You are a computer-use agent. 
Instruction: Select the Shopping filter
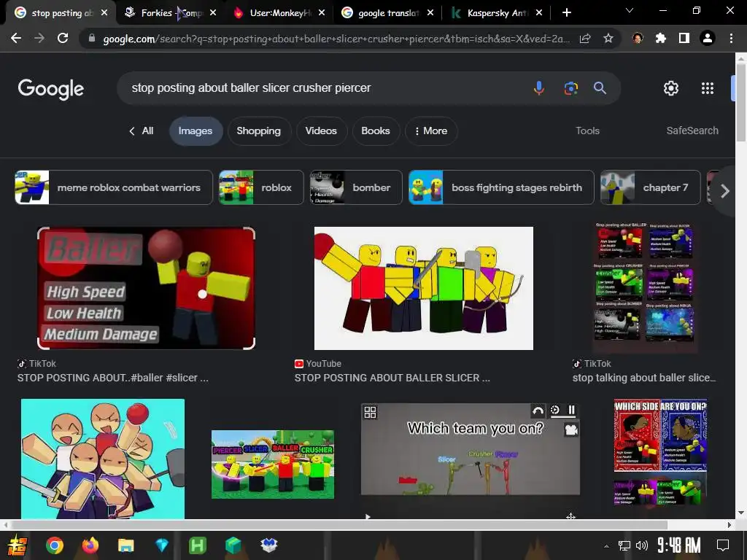pyautogui.click(x=259, y=131)
